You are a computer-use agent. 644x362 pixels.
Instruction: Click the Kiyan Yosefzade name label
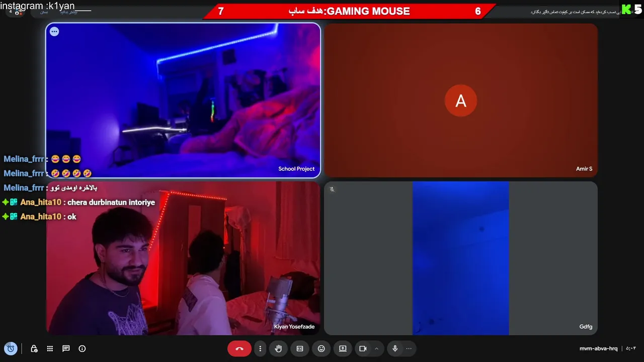pos(294,327)
